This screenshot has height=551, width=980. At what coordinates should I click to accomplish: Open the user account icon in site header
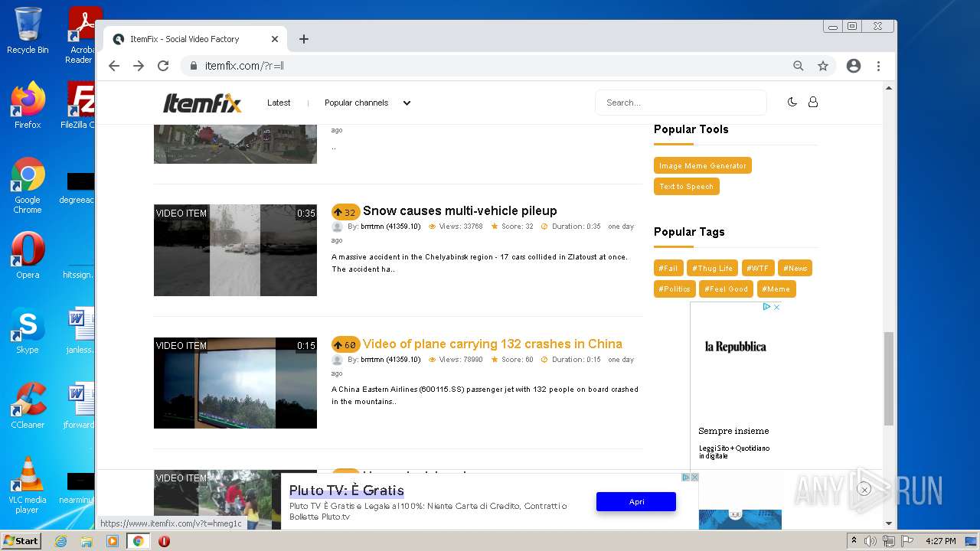813,102
